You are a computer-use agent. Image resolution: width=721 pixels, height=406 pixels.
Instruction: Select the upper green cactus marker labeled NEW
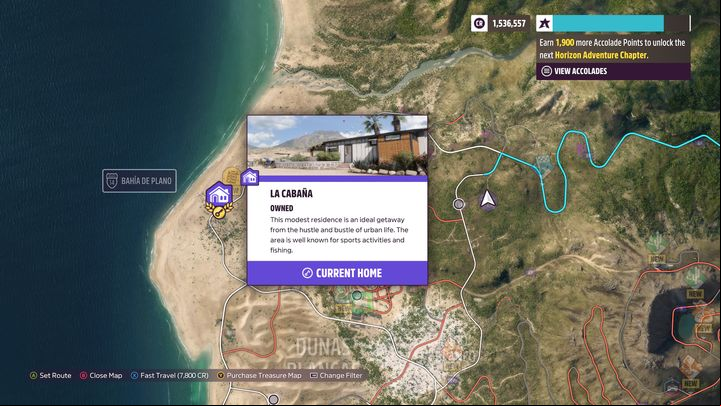[x=657, y=244]
